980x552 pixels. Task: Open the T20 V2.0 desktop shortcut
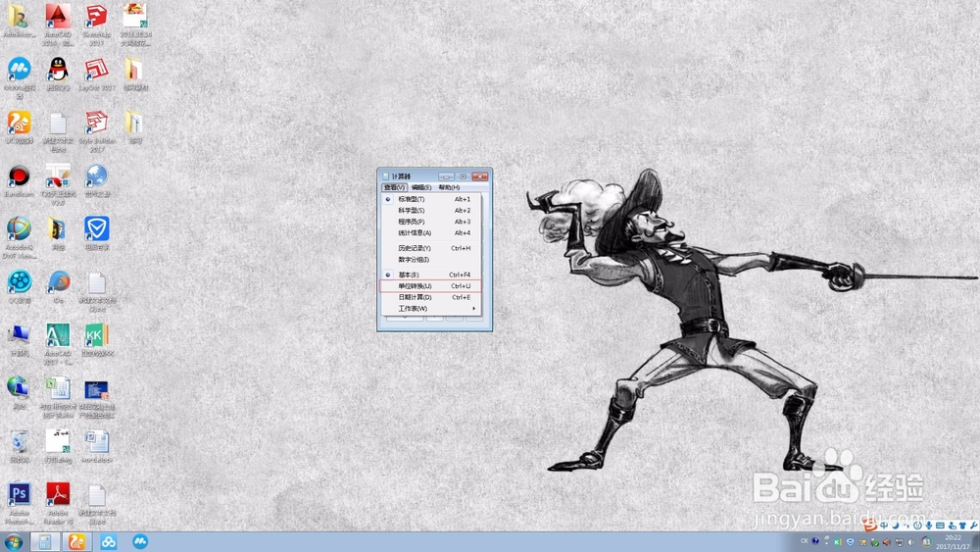pyautogui.click(x=58, y=183)
